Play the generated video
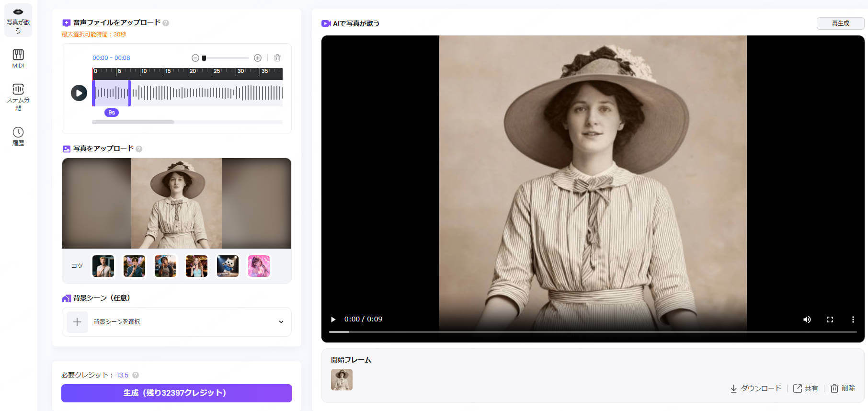Viewport: 868px width, 411px height. [x=333, y=320]
